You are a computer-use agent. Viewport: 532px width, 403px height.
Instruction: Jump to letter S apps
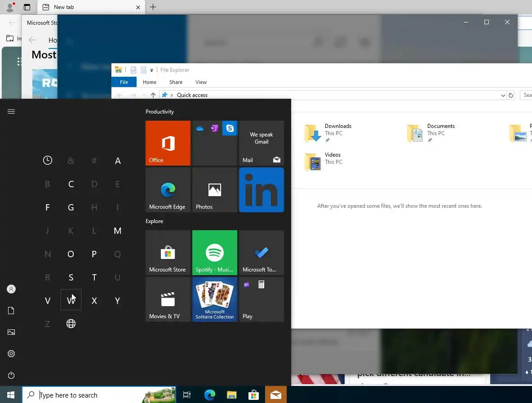[x=71, y=278]
